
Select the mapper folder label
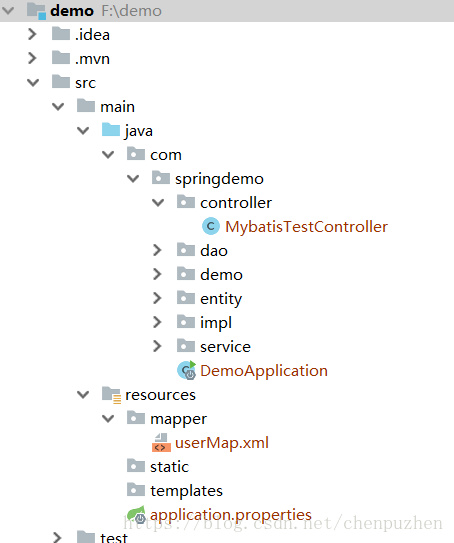(178, 419)
